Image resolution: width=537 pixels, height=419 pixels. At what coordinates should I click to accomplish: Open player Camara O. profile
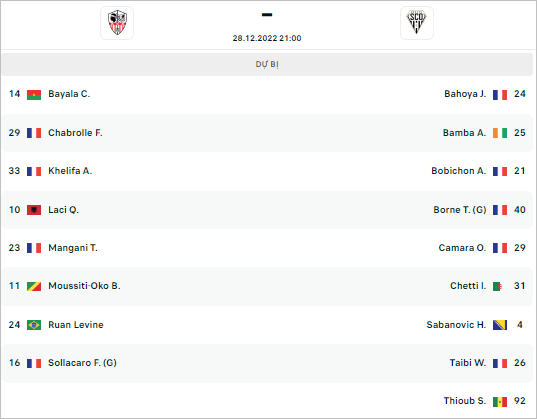coord(462,248)
